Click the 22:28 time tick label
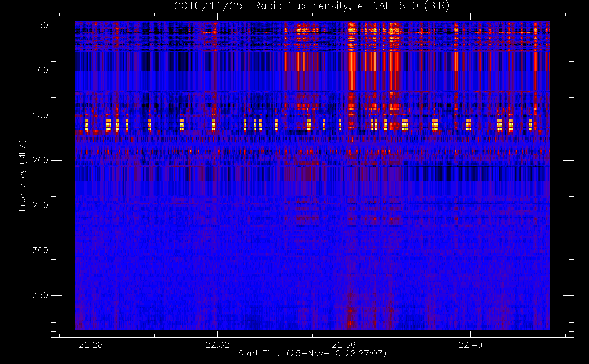The image size is (589, 364). click(91, 345)
